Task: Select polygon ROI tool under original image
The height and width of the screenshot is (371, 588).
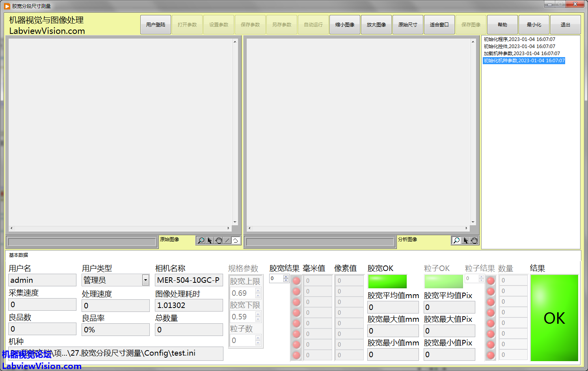Action: pos(236,240)
